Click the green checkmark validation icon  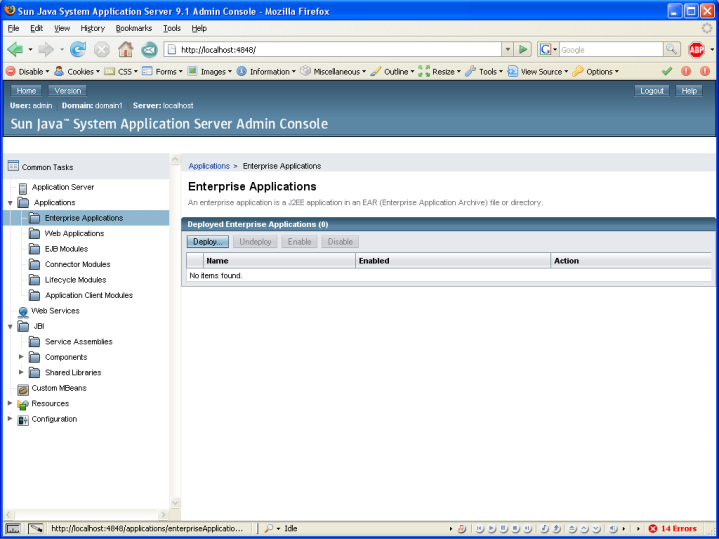coord(667,71)
